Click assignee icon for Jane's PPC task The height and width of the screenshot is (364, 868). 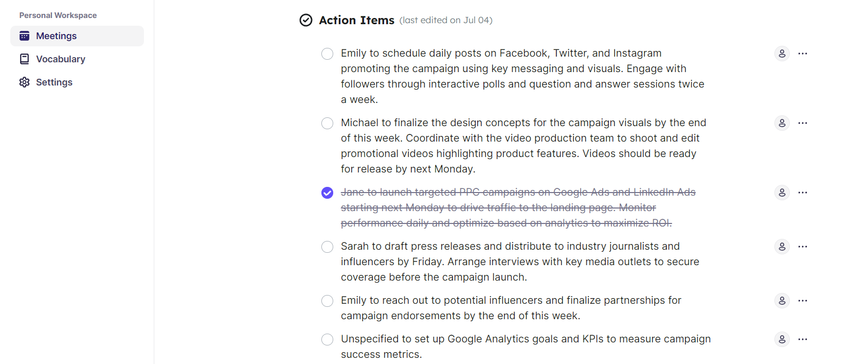(782, 193)
